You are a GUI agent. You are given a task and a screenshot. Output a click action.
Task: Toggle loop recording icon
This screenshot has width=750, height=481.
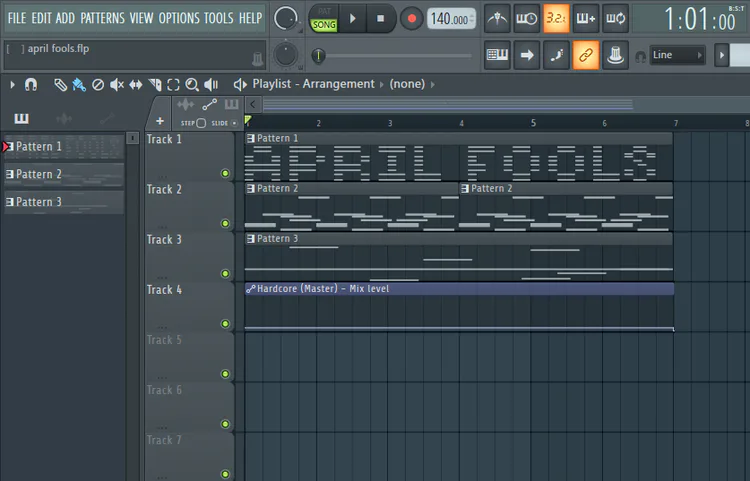(616, 19)
